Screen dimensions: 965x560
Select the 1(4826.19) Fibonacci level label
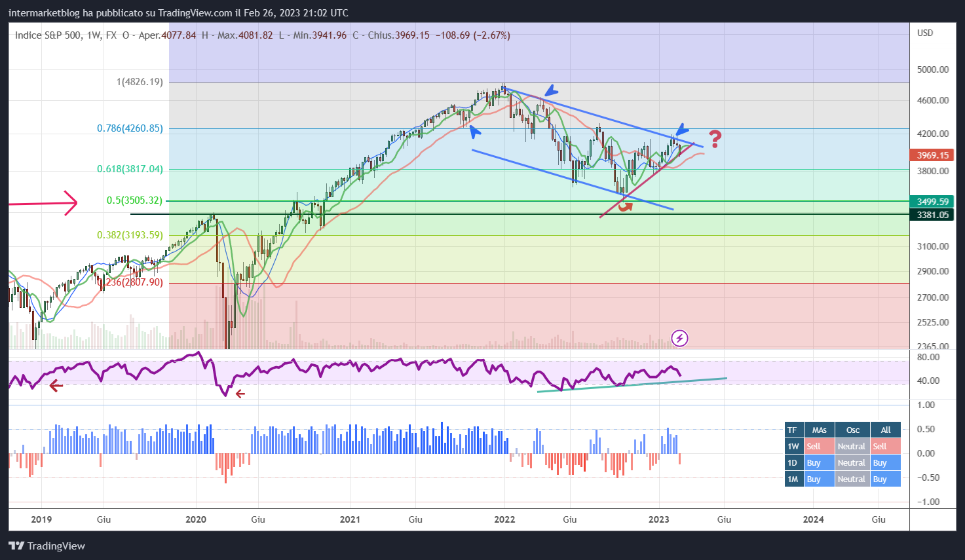(x=140, y=82)
